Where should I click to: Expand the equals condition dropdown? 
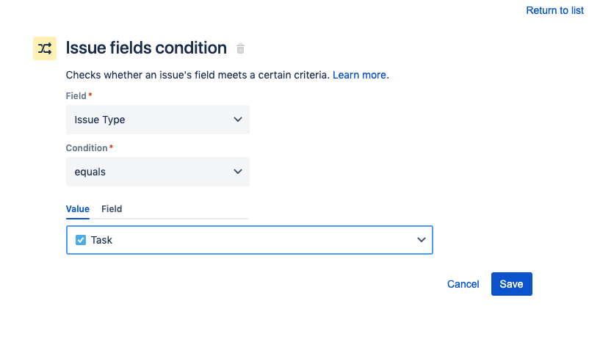click(157, 172)
